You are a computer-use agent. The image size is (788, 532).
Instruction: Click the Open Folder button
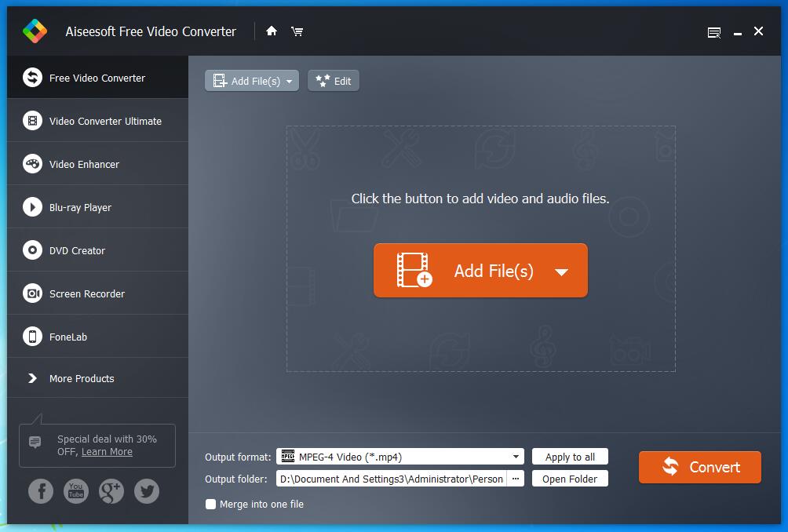570,479
